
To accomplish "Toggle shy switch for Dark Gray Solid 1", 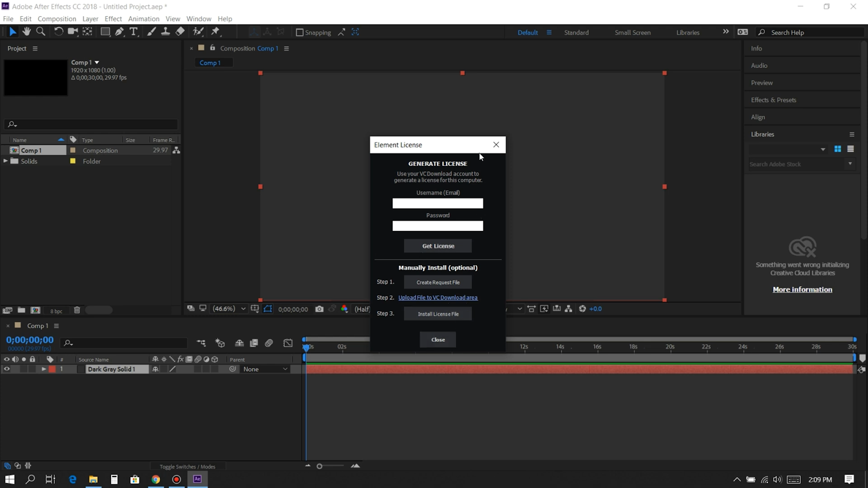I will (x=155, y=369).
